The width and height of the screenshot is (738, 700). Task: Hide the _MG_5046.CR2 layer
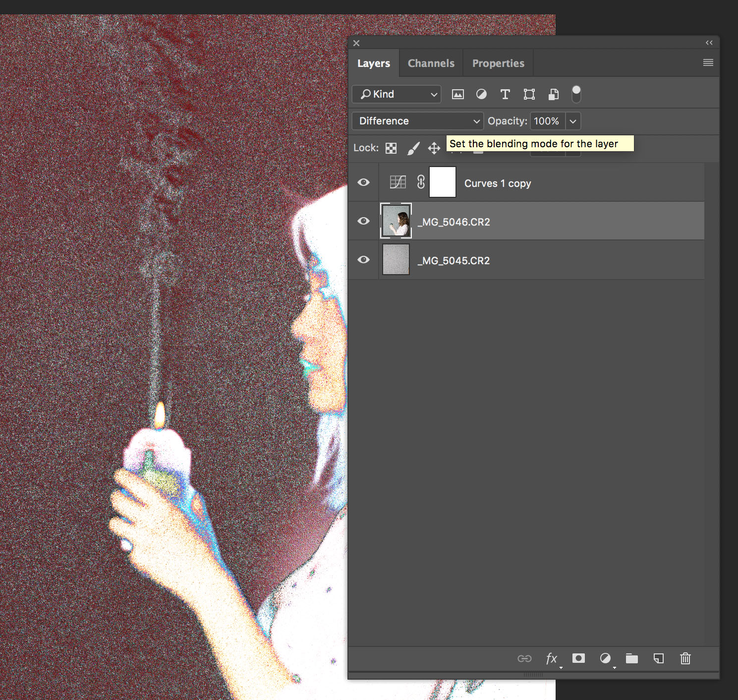(x=363, y=221)
